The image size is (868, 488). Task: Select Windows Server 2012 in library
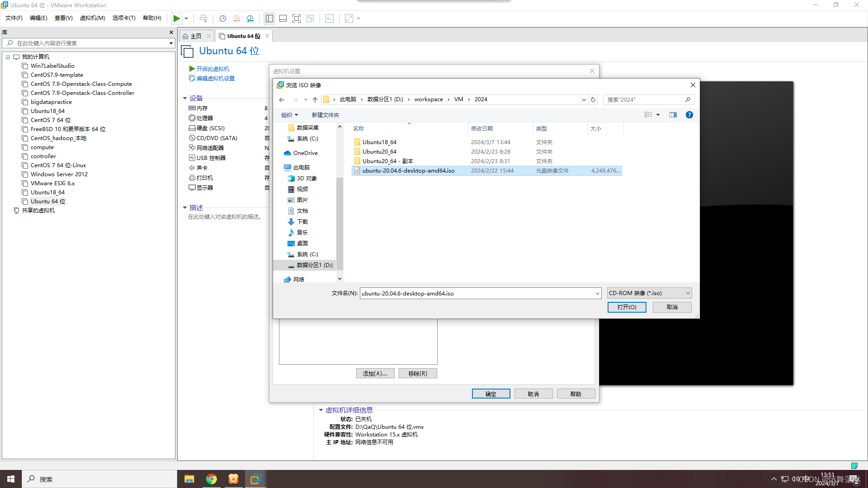(x=59, y=174)
